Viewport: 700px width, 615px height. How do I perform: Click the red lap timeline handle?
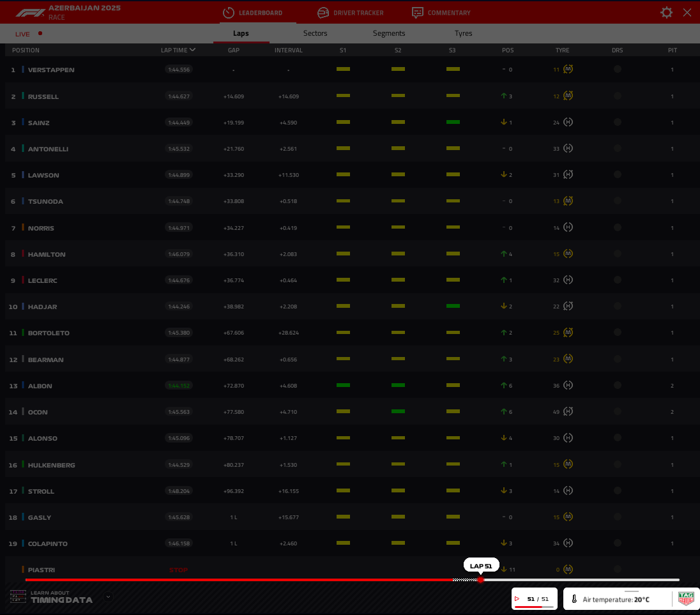[x=480, y=580]
